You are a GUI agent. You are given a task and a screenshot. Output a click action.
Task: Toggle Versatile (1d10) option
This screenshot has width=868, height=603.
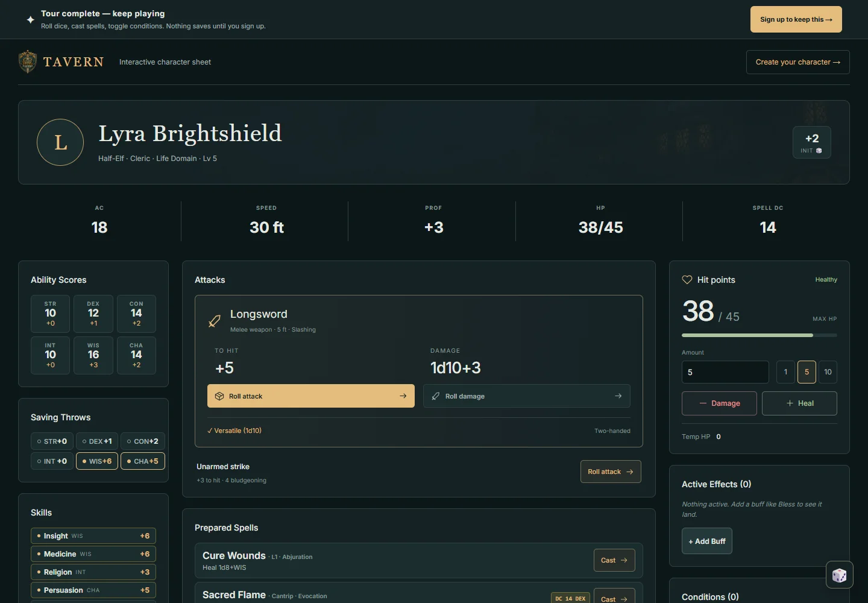[x=234, y=431]
